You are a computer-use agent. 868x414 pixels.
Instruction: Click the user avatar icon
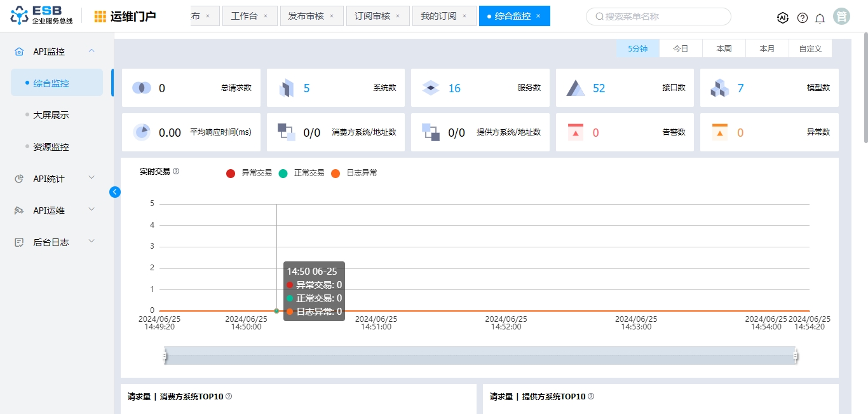pos(842,17)
